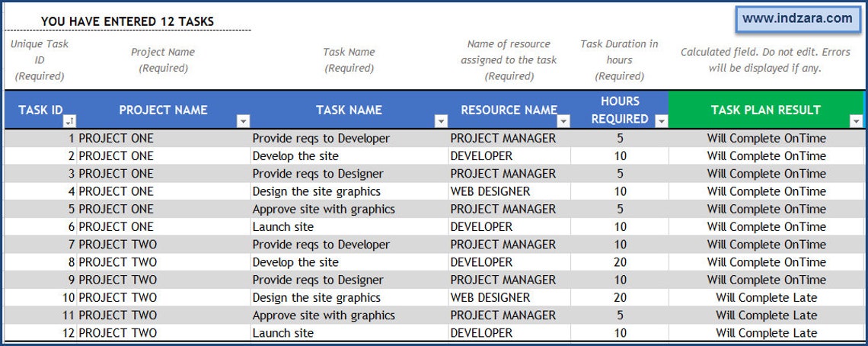Viewport: 868px width, 346px height.
Task: Select 'Will Complete Late' for task 10
Action: point(766,298)
